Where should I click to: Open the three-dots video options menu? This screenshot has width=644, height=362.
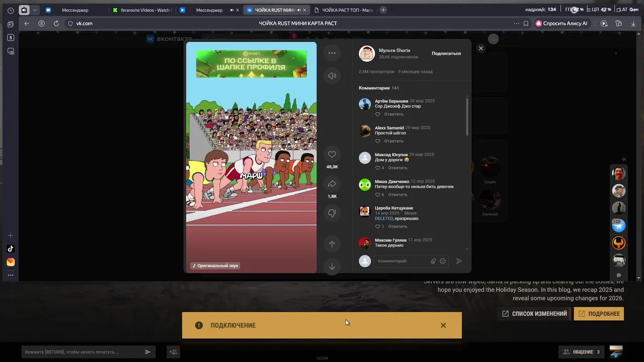[332, 53]
